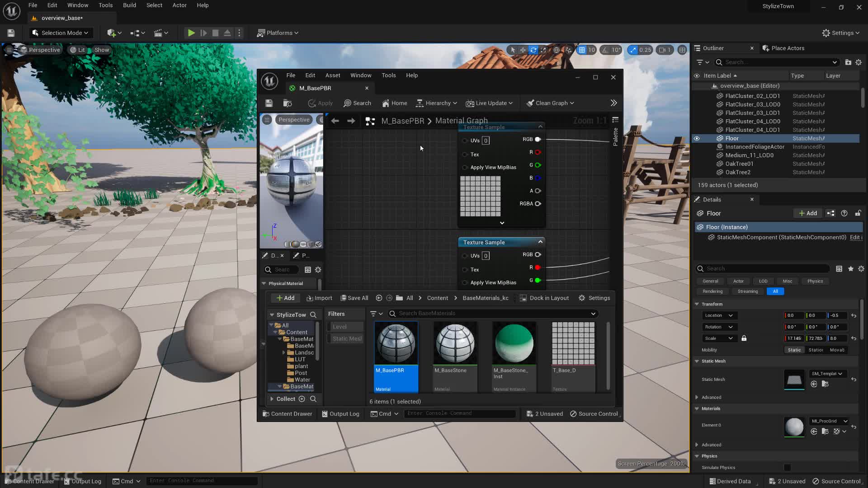Toggle visibility eye of Floor in Outliner
868x488 pixels.
697,139
